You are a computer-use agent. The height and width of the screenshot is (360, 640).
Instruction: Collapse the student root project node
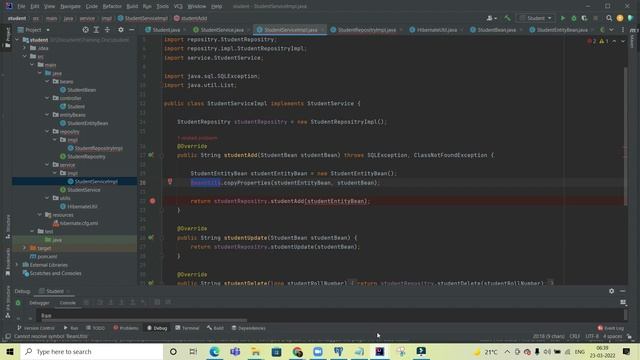coord(17,40)
